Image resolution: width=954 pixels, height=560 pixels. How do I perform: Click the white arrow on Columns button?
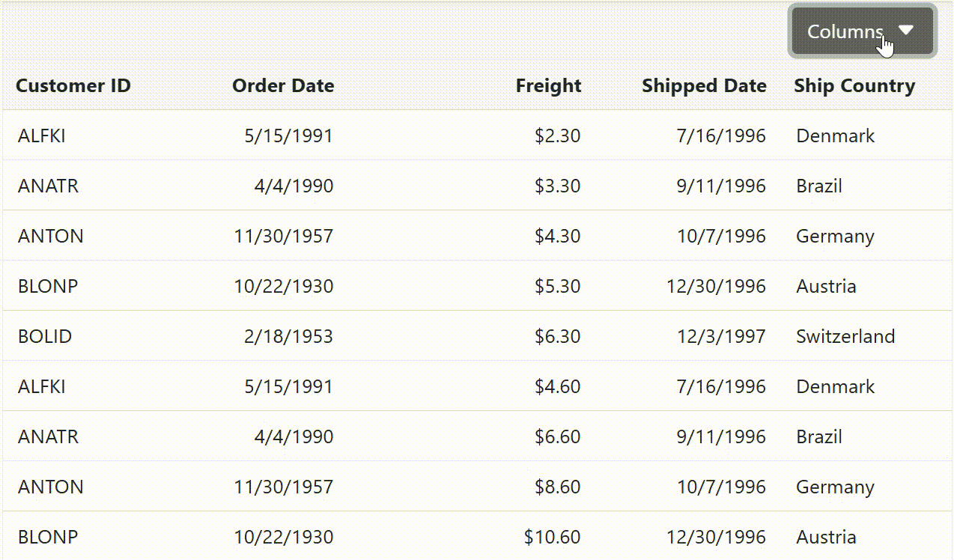point(906,31)
